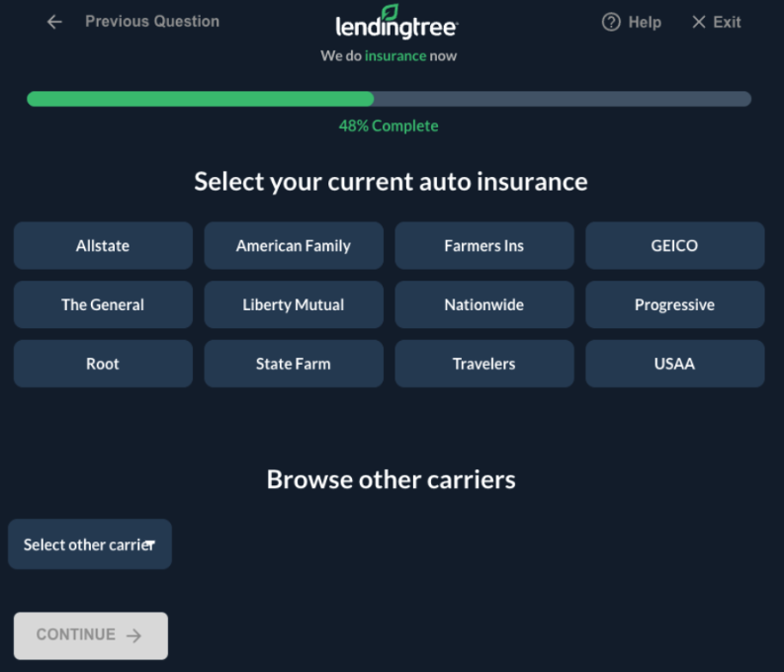Select the GEICO option
The width and height of the screenshot is (784, 672).
coord(674,245)
